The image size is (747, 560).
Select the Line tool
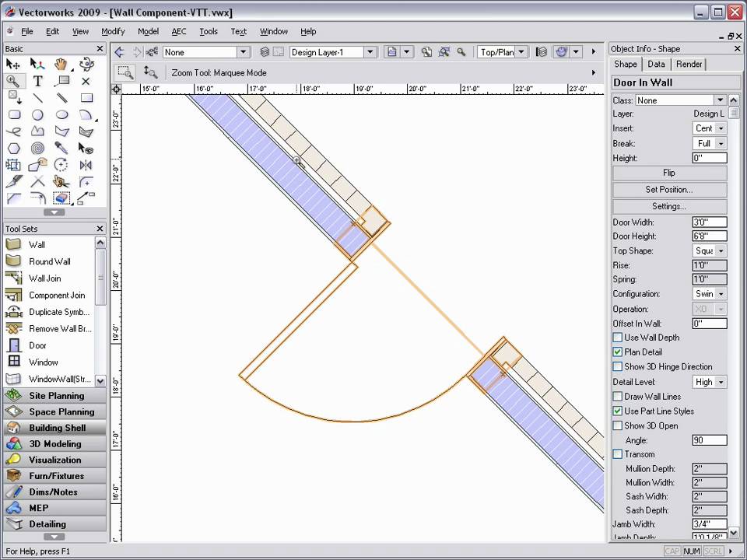(x=37, y=98)
